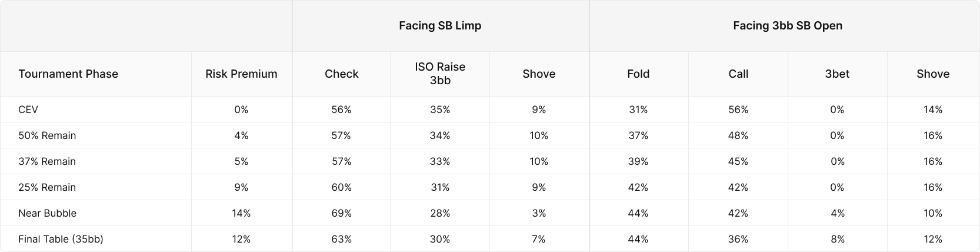Select the CEV row label
980x252 pixels.
pyautogui.click(x=28, y=110)
